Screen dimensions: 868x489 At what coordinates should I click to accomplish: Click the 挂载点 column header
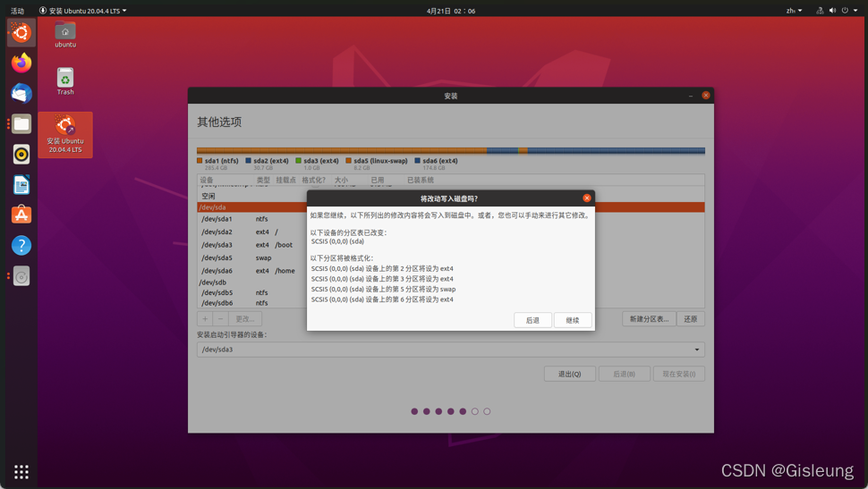tap(285, 181)
